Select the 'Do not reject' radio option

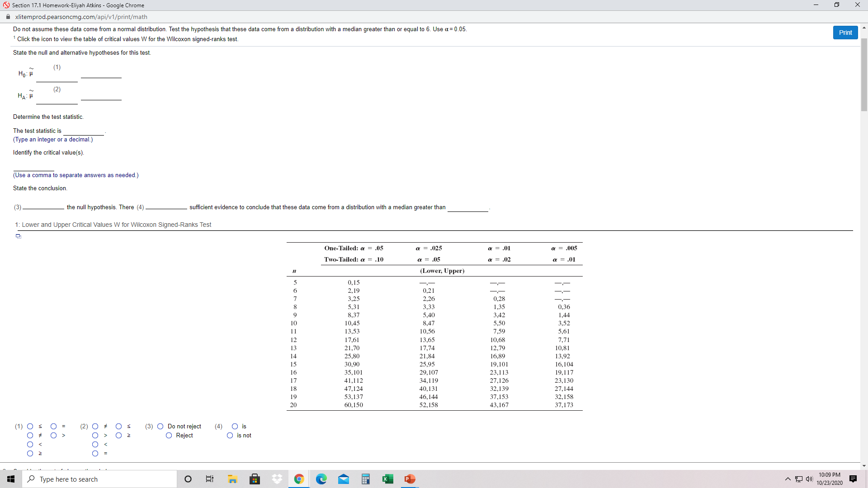(x=160, y=427)
